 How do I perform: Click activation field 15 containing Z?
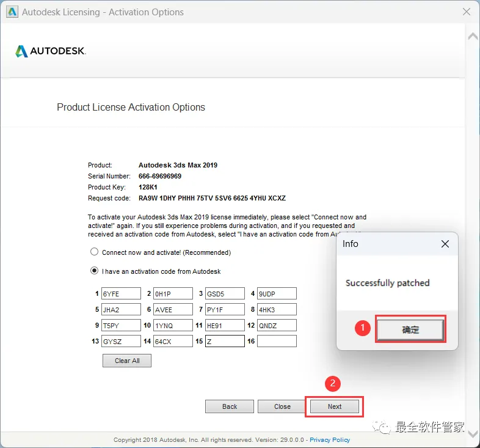225,342
